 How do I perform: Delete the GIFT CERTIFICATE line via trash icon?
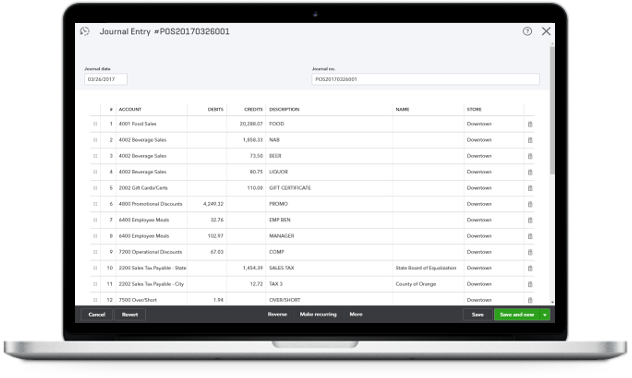click(530, 188)
